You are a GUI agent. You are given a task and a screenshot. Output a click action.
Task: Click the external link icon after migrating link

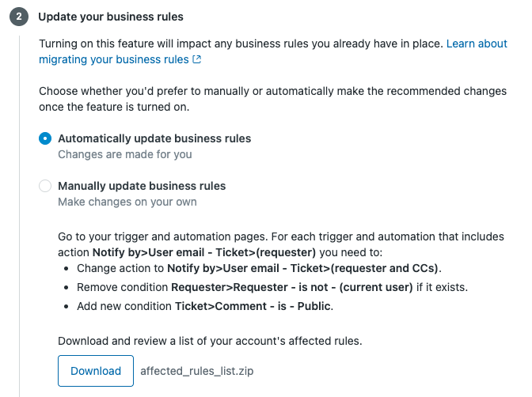[197, 59]
